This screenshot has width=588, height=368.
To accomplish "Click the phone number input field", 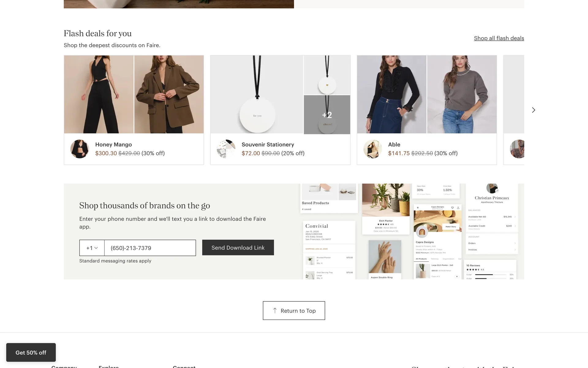I will (x=150, y=248).
